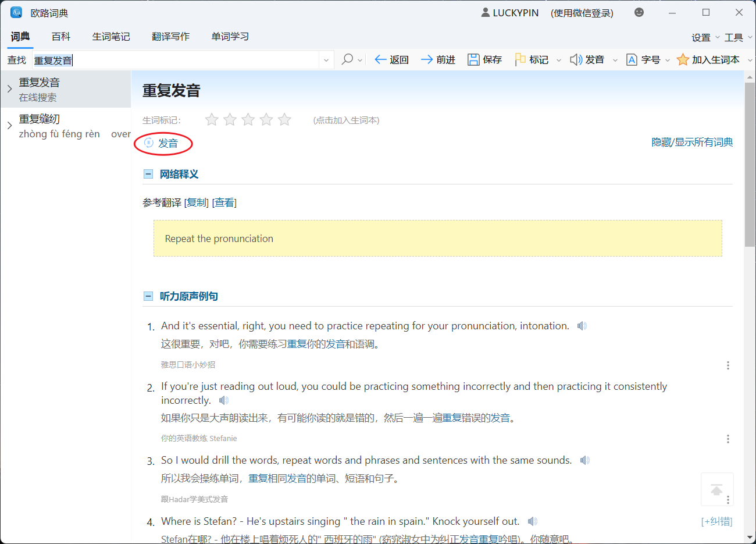Select the 重复缝纫 result entry
756x544 pixels.
click(66, 126)
